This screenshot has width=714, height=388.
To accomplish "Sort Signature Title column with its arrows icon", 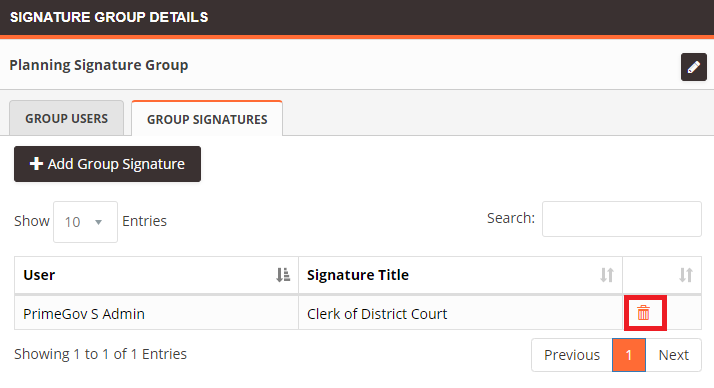I will click(x=607, y=275).
